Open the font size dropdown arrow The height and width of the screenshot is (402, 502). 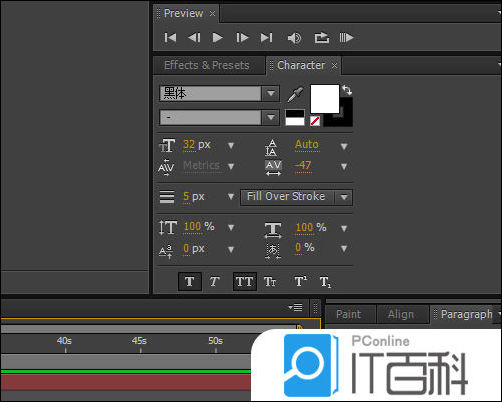231,146
